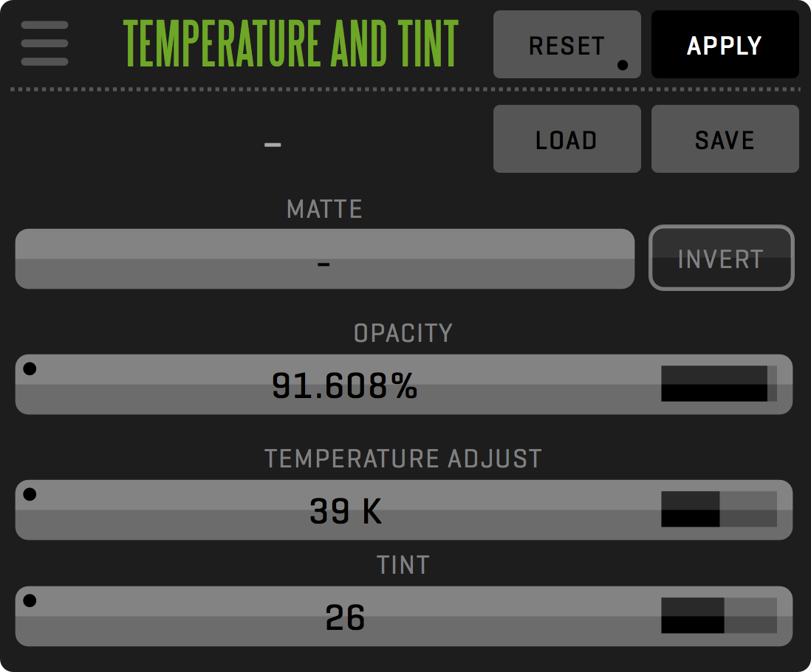Select the Tint value 26

point(345,617)
